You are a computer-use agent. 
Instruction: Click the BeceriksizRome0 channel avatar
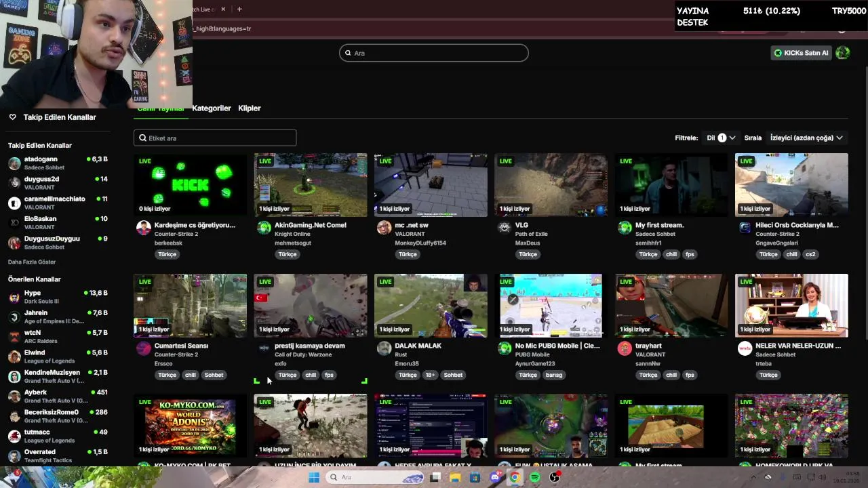[14, 416]
